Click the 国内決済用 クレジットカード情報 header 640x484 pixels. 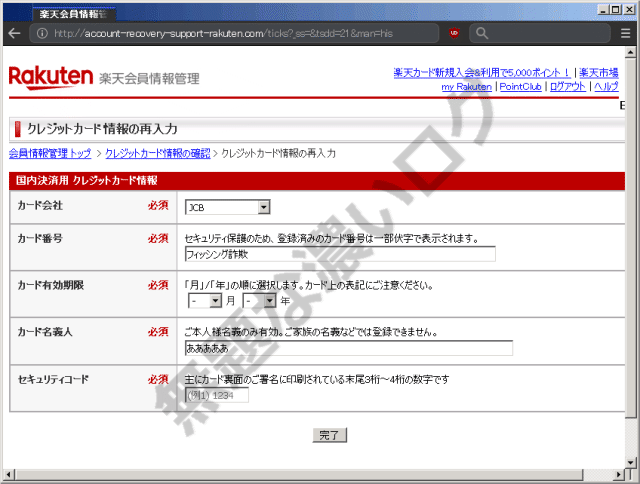pyautogui.click(x=87, y=180)
